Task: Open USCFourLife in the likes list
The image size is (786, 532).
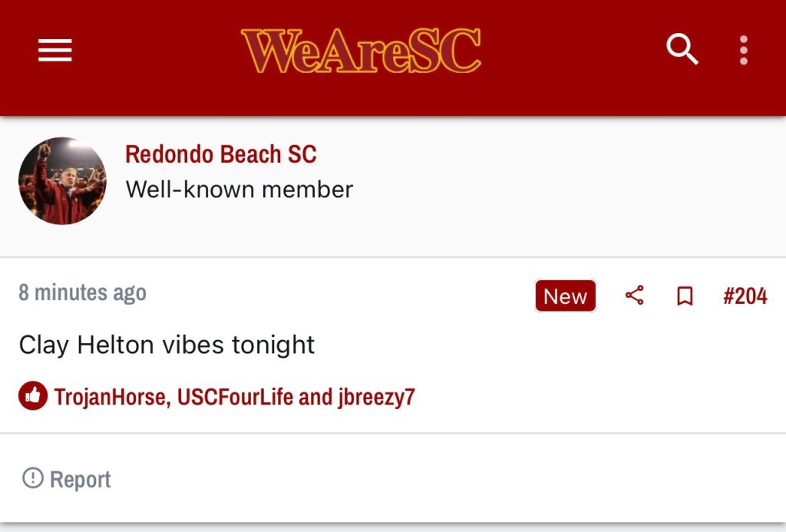Action: click(235, 397)
